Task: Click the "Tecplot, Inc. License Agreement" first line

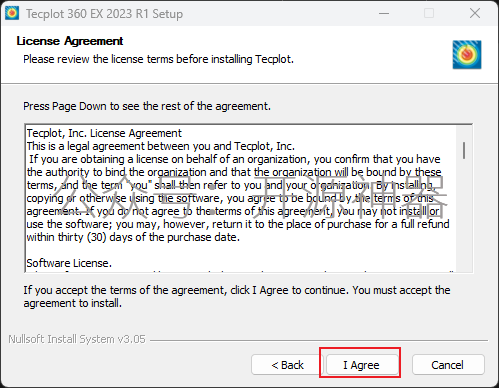Action: [104, 133]
